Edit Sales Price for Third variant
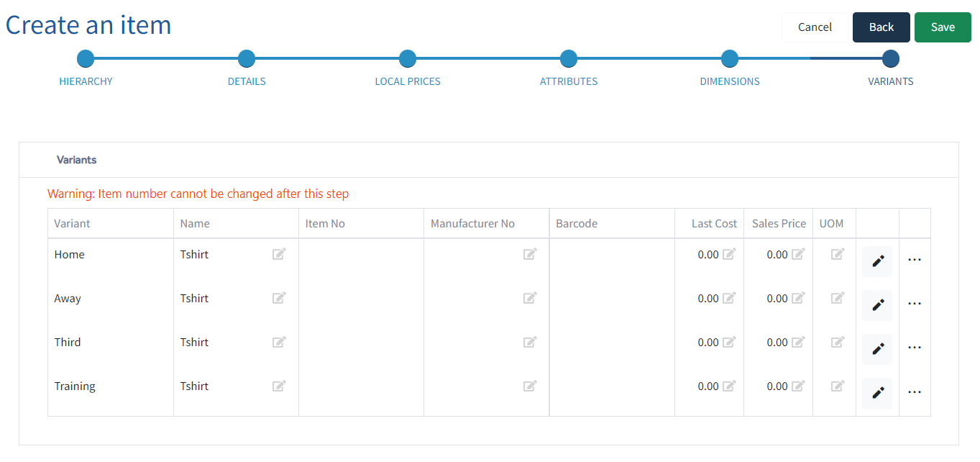The image size is (980, 462). point(798,342)
